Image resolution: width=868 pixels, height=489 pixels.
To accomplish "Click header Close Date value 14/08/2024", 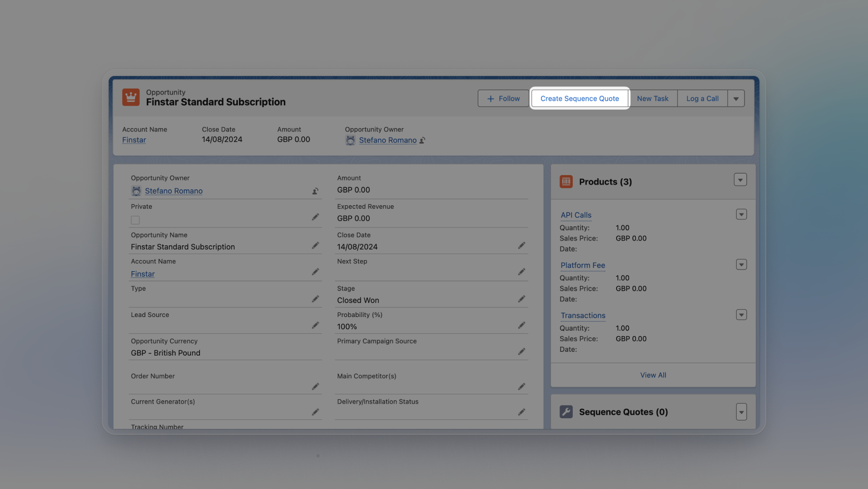I will [x=222, y=139].
